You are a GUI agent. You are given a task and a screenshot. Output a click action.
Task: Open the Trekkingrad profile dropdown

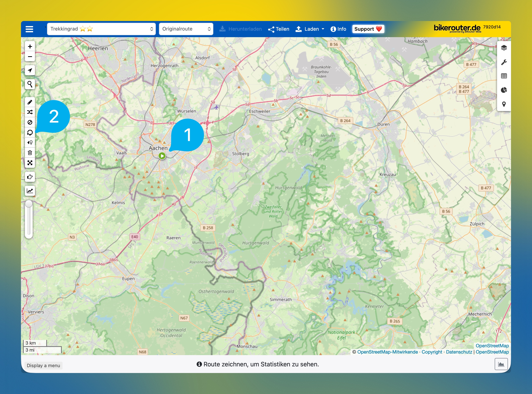[x=101, y=29]
